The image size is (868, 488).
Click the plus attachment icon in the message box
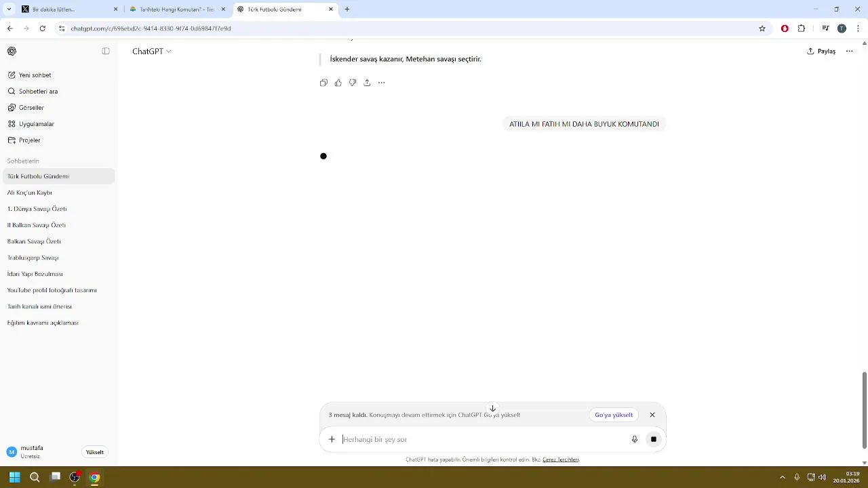pyautogui.click(x=332, y=439)
